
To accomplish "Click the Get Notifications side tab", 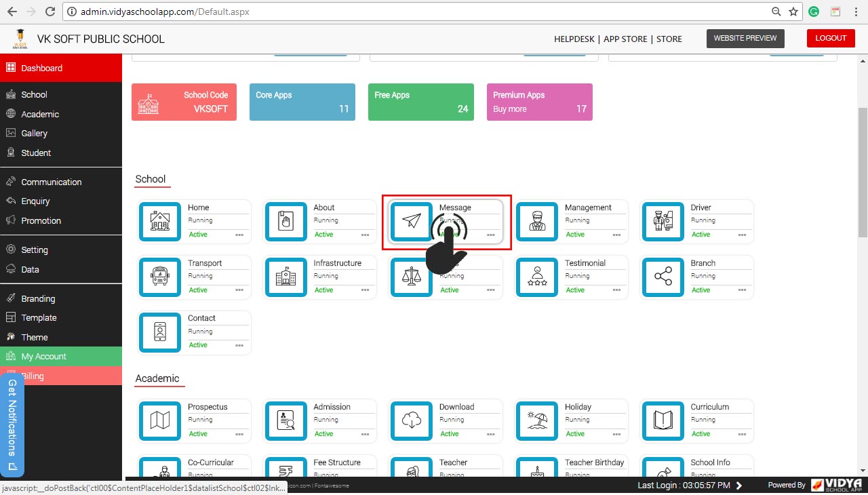I will point(12,425).
